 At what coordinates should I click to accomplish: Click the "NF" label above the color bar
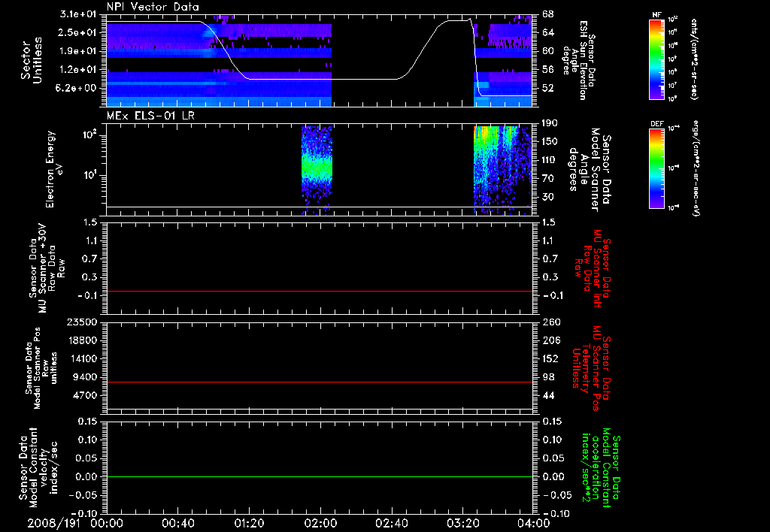tap(656, 15)
